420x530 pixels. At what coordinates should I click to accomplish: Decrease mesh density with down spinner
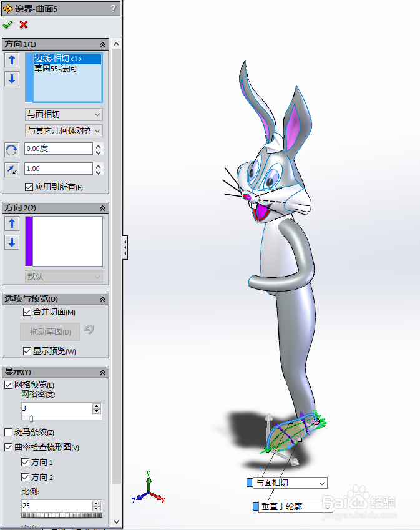[x=97, y=411]
